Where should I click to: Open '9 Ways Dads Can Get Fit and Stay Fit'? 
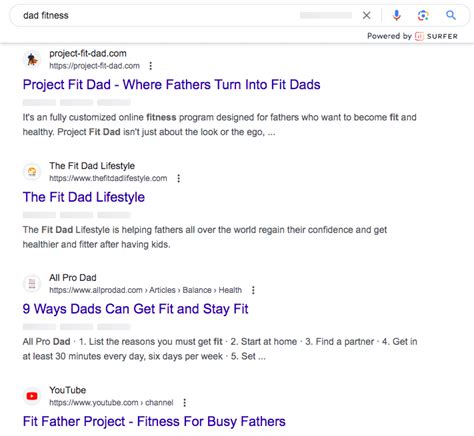click(x=135, y=309)
